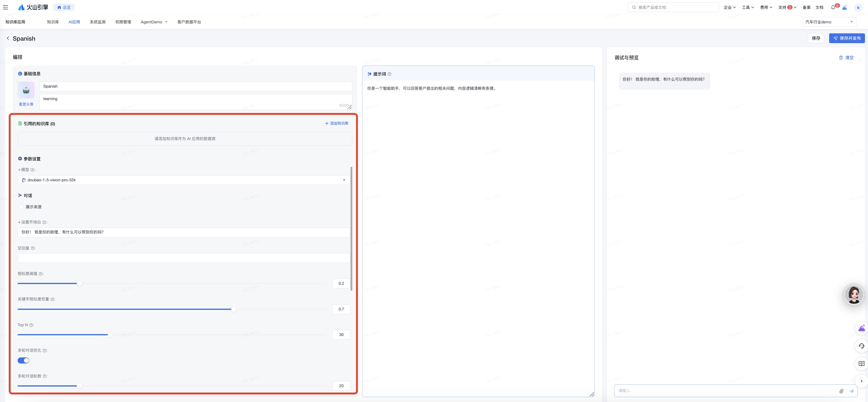868x402 pixels.
Task: Click the Top N help icon
Action: [x=31, y=325]
